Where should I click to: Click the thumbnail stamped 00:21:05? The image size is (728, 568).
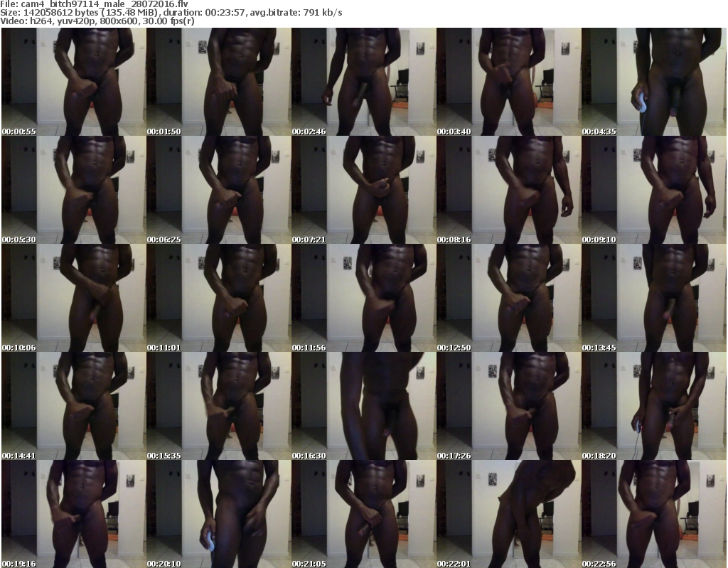tap(363, 514)
